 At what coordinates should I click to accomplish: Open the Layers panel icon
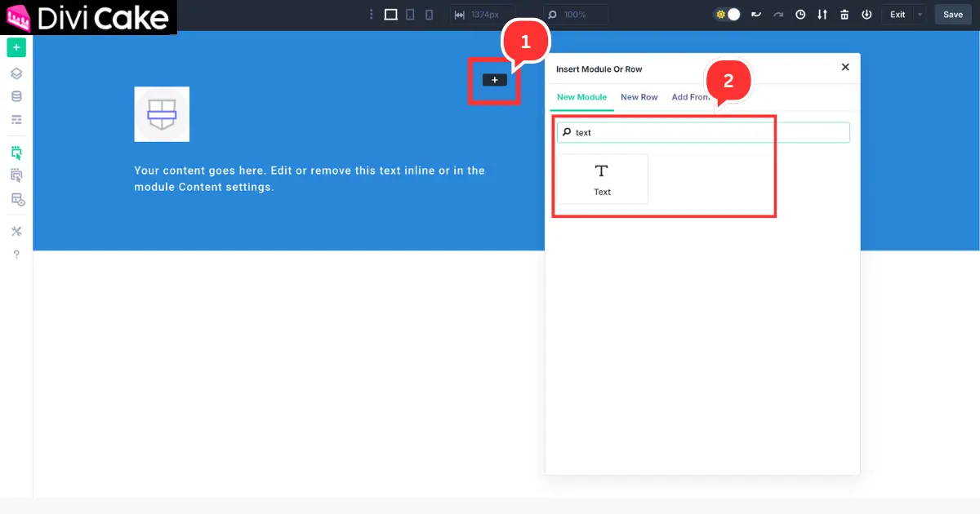(16, 73)
